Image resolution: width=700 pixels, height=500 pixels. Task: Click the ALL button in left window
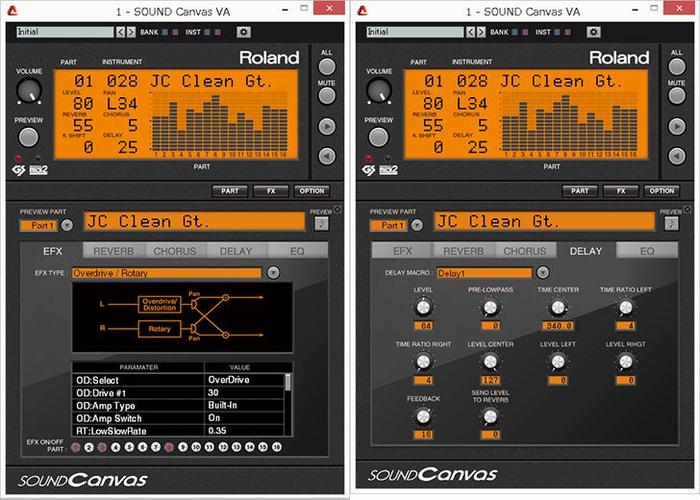pyautogui.click(x=327, y=67)
